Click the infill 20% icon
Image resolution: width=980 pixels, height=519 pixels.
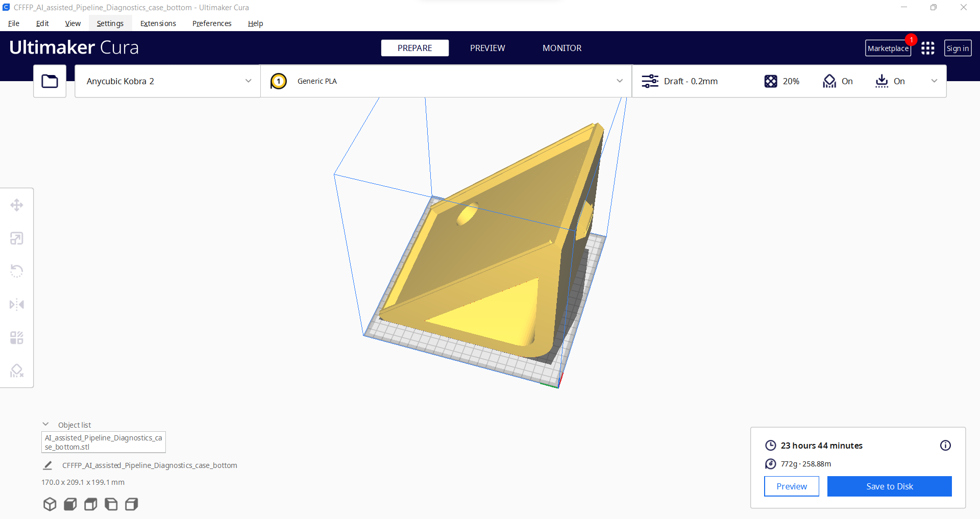(x=771, y=81)
